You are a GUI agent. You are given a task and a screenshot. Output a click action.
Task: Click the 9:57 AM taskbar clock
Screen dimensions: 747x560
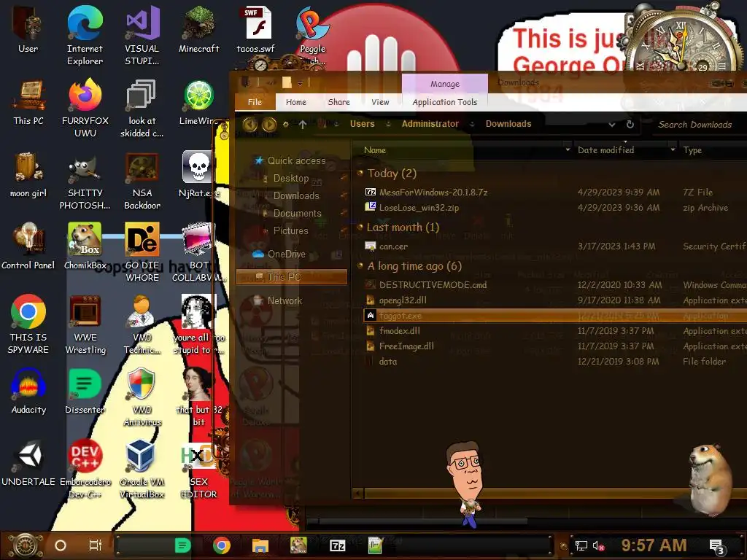(x=654, y=545)
